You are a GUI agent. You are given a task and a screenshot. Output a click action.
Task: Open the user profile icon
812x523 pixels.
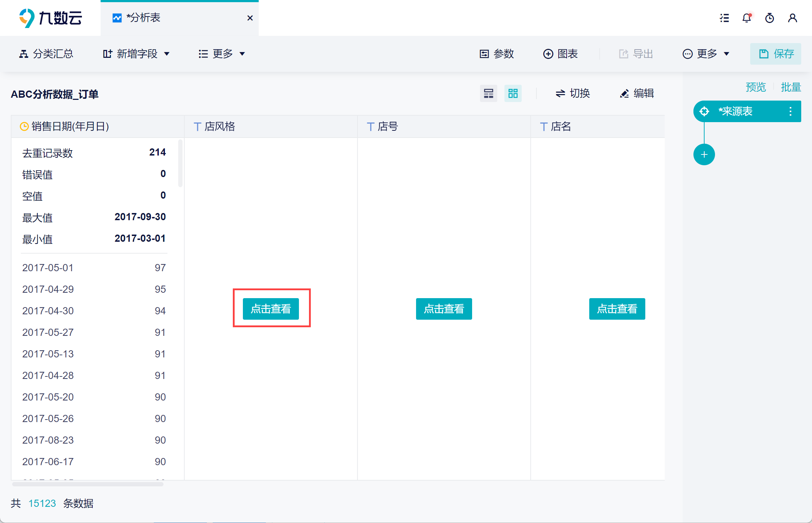[792, 18]
